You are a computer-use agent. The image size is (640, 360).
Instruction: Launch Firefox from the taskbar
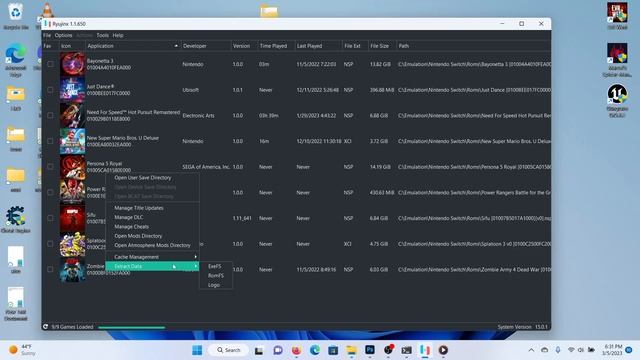pos(296,350)
